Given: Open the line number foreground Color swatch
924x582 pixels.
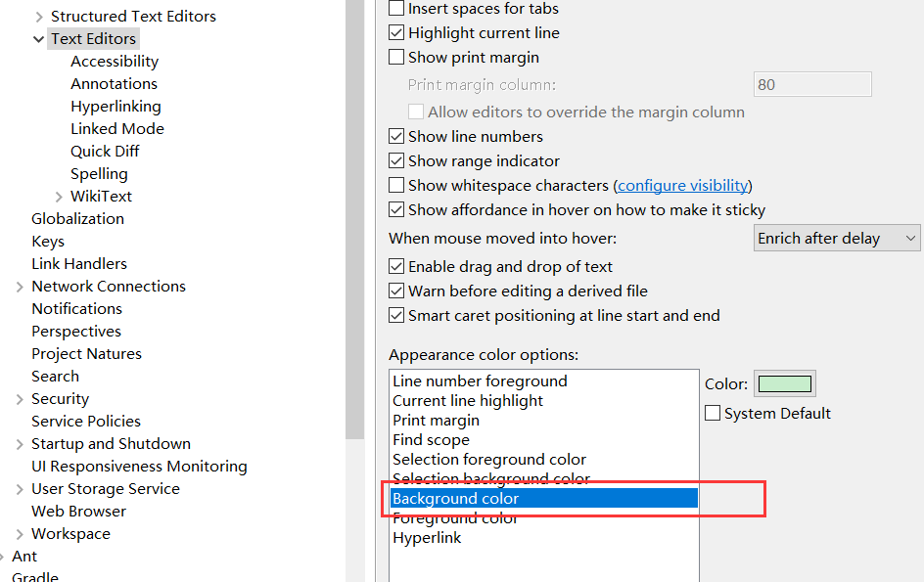Looking at the screenshot, I should click(785, 382).
